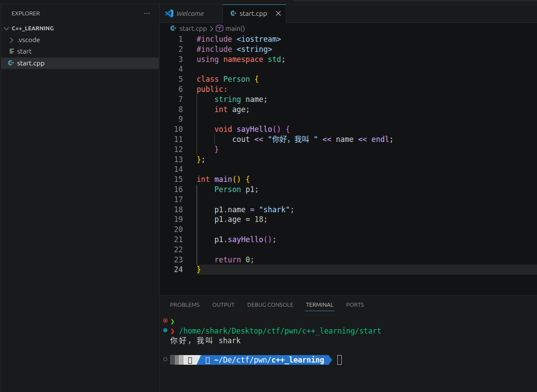
Task: Click on 'p1.sayHello();' call
Action: [245, 240]
